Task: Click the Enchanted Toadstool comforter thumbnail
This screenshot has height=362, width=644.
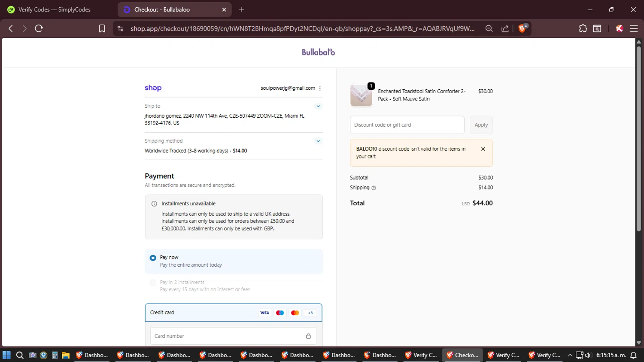Action: point(361,95)
